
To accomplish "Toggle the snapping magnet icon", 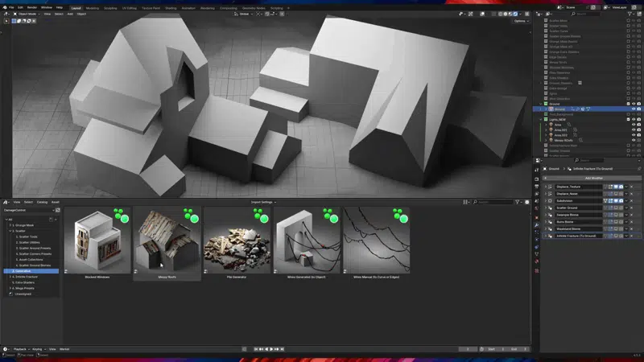I will pyautogui.click(x=267, y=14).
